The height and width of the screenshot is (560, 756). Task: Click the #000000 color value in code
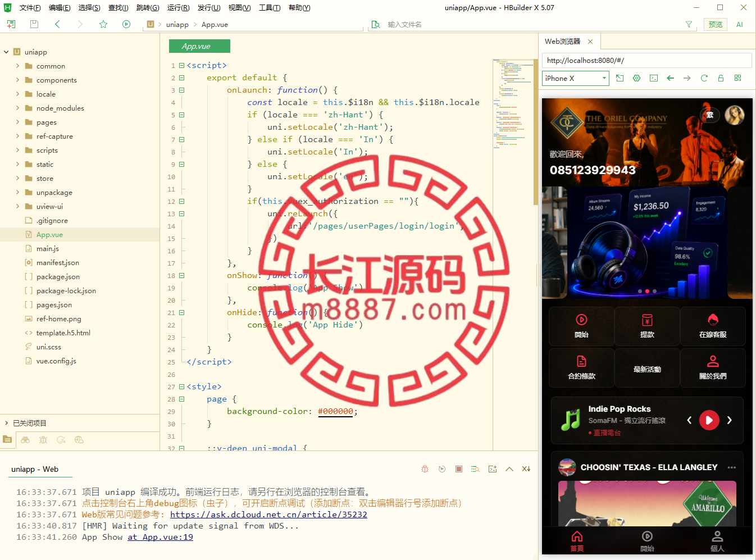[335, 411]
